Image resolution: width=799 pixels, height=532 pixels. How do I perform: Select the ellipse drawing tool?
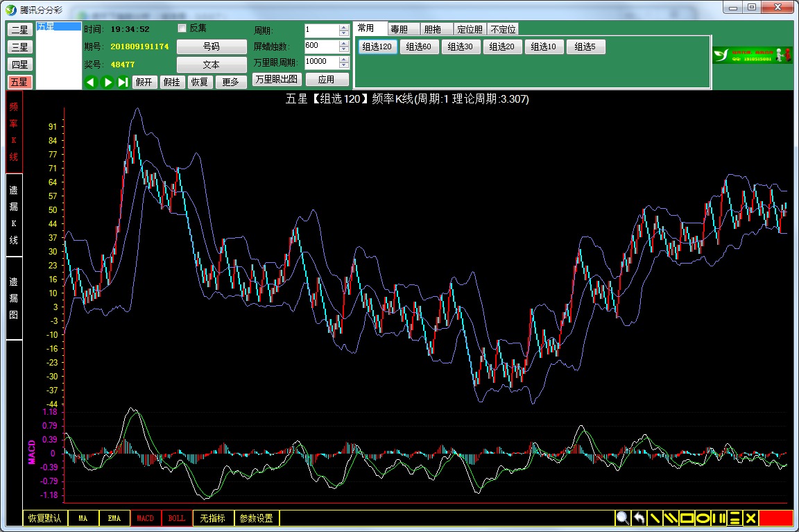tap(703, 518)
